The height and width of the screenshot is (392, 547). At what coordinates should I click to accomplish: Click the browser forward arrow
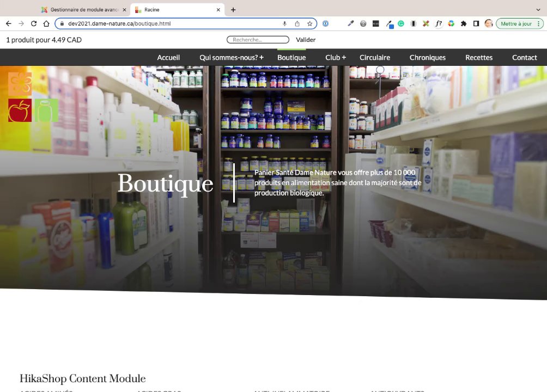21,24
